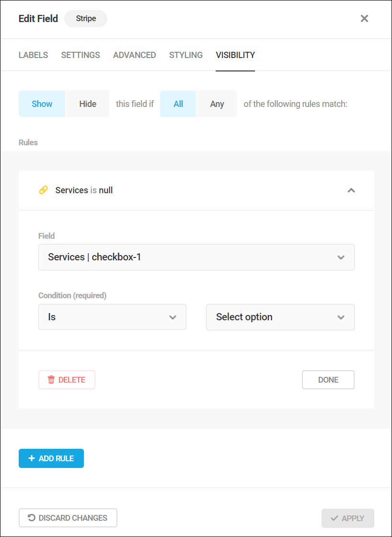
Task: Set rule matching to All
Action: click(x=178, y=104)
